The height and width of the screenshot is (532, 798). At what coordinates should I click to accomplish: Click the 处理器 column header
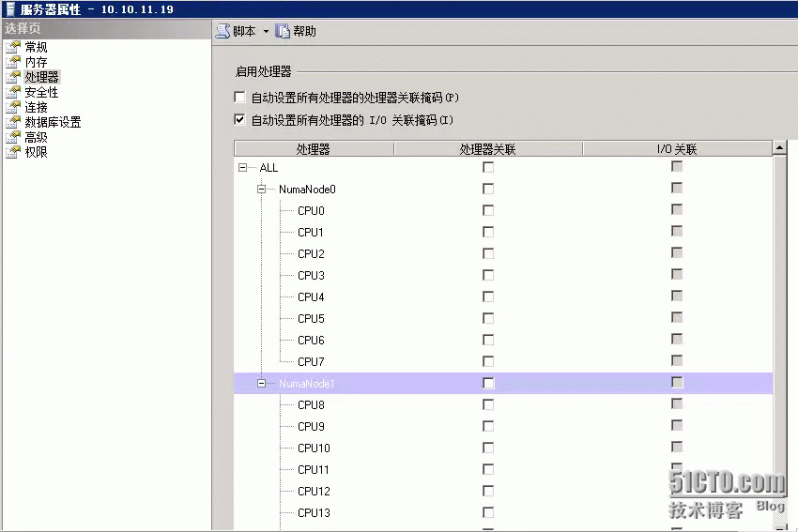coord(314,149)
